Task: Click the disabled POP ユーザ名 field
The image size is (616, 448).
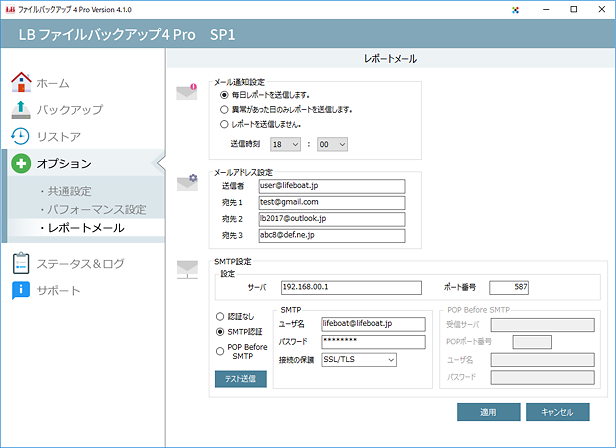Action: (x=543, y=360)
